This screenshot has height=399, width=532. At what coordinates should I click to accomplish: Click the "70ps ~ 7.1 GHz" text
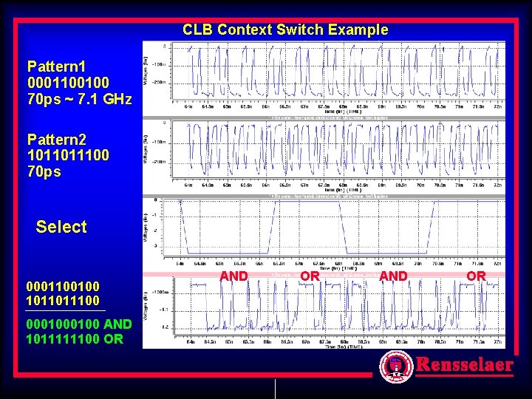point(79,99)
